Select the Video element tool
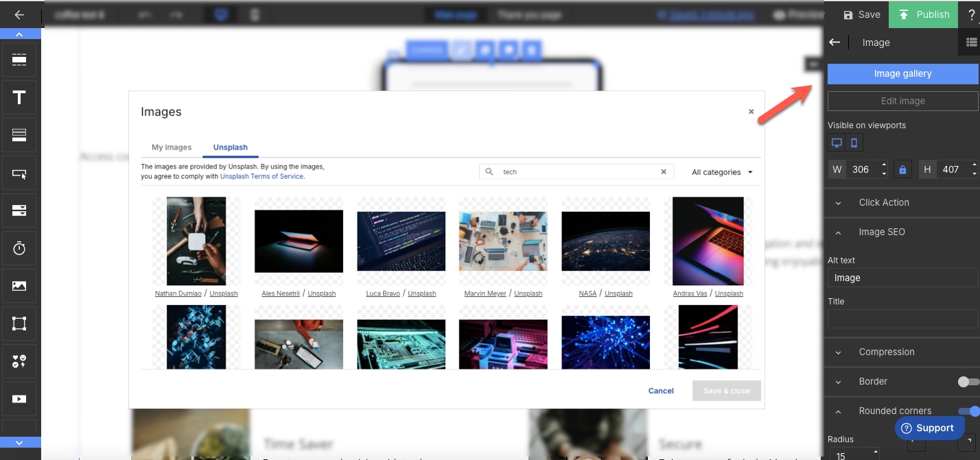The height and width of the screenshot is (460, 980). pyautogui.click(x=19, y=398)
